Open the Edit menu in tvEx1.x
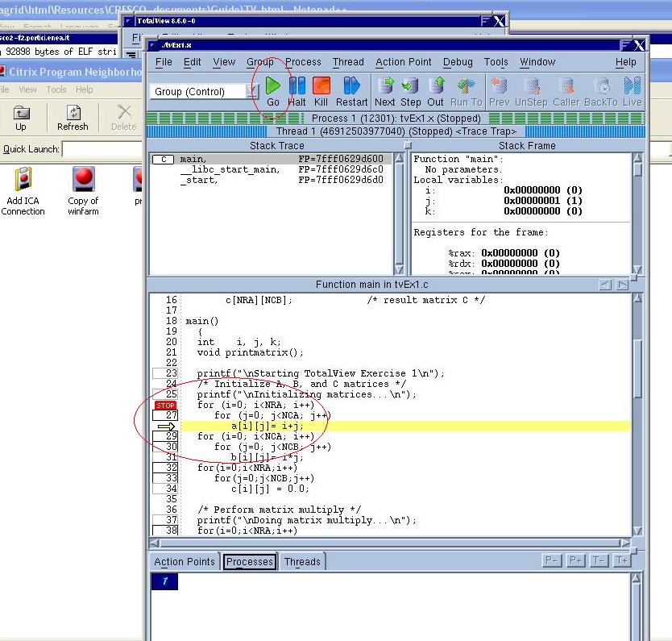 192,62
